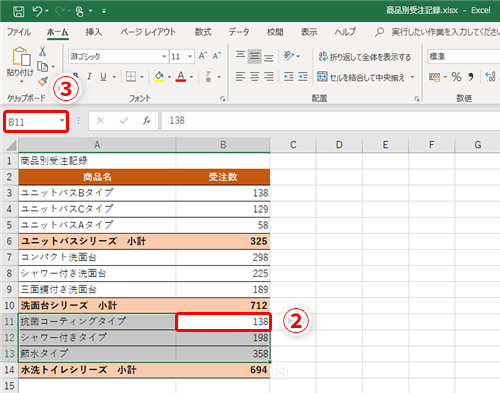
Task: Open the Undo history dropdown arrow
Action: tap(47, 11)
